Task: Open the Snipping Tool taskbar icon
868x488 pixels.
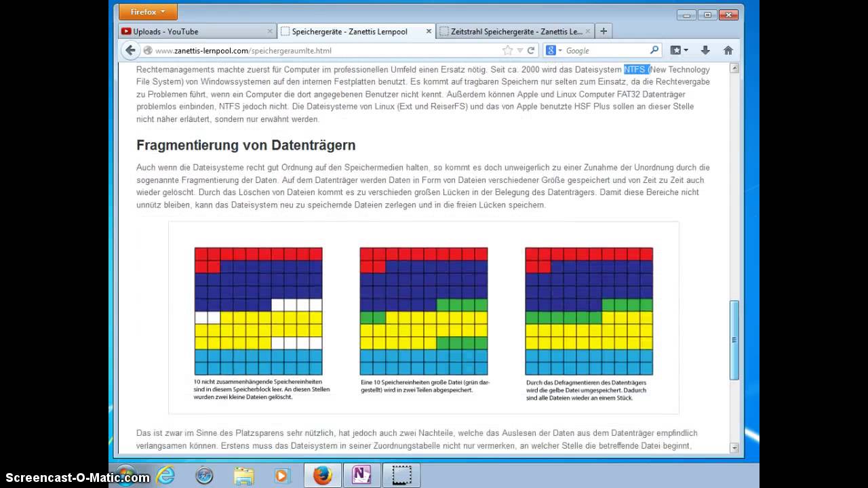Action: [x=402, y=475]
